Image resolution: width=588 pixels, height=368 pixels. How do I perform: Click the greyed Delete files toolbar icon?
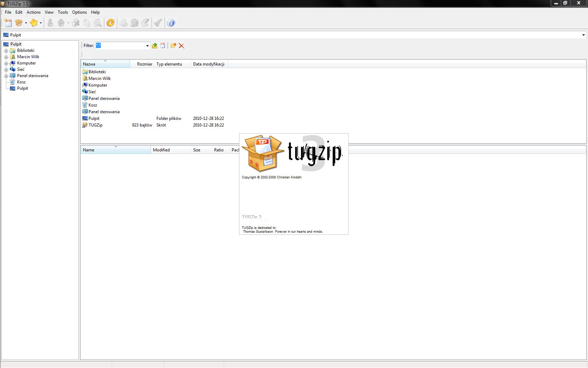point(76,23)
